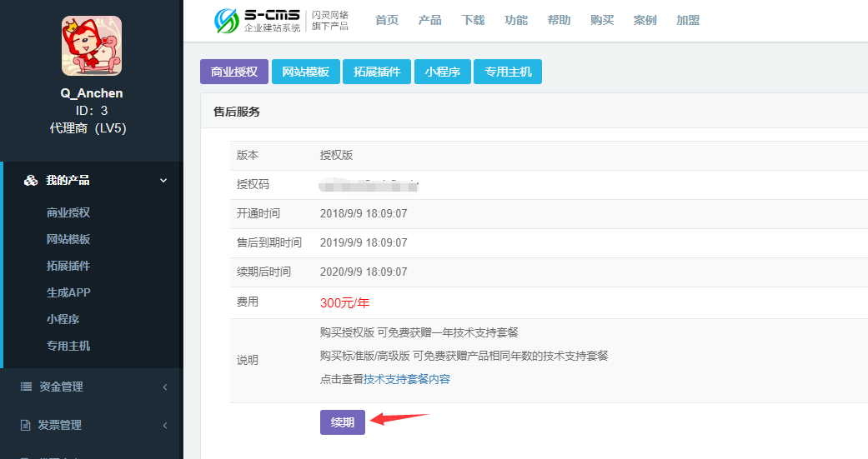868x459 pixels.
Task: Click the S-CMS logo icon
Action: [x=226, y=21]
